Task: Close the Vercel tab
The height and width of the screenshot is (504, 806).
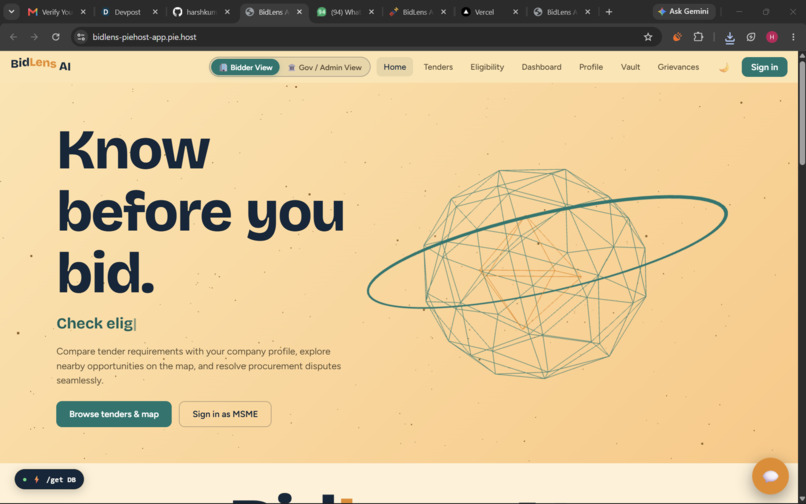Action: tap(516, 12)
